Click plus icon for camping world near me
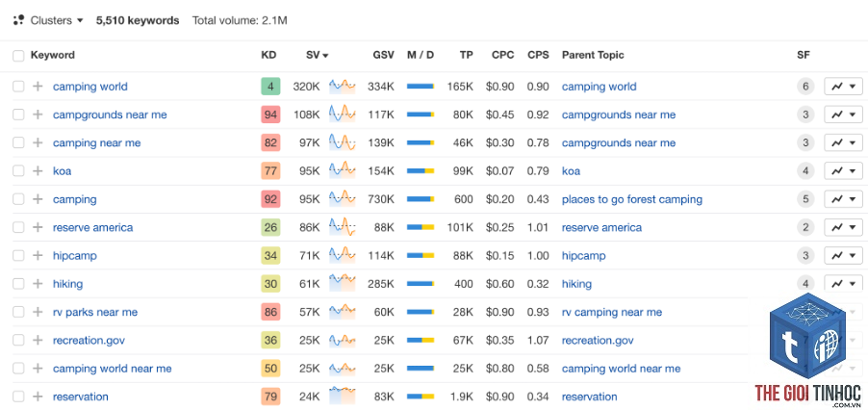 38,369
